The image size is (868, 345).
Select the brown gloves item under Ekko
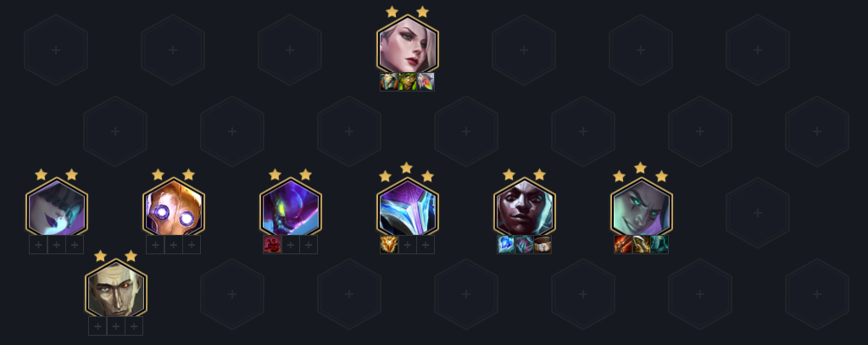(542, 244)
